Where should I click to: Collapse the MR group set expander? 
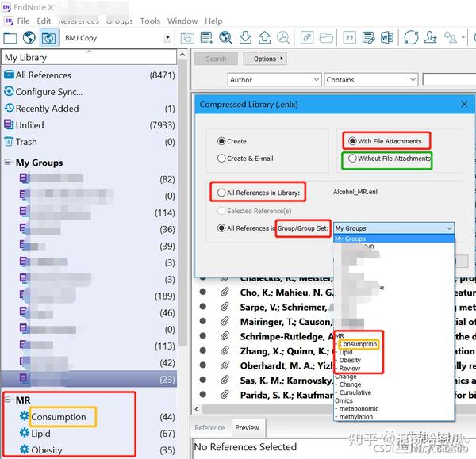[8, 400]
